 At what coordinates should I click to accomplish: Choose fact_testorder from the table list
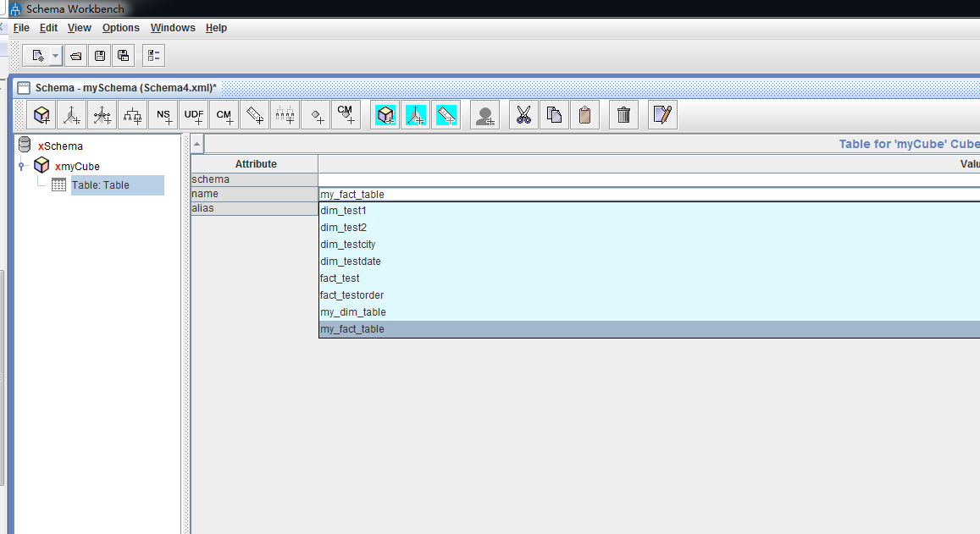pos(650,295)
